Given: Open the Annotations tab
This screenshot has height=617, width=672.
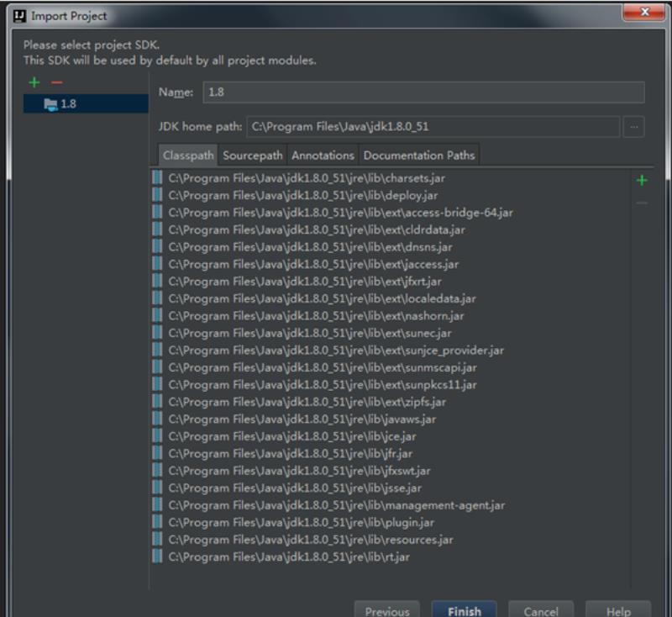Looking at the screenshot, I should pyautogui.click(x=323, y=156).
